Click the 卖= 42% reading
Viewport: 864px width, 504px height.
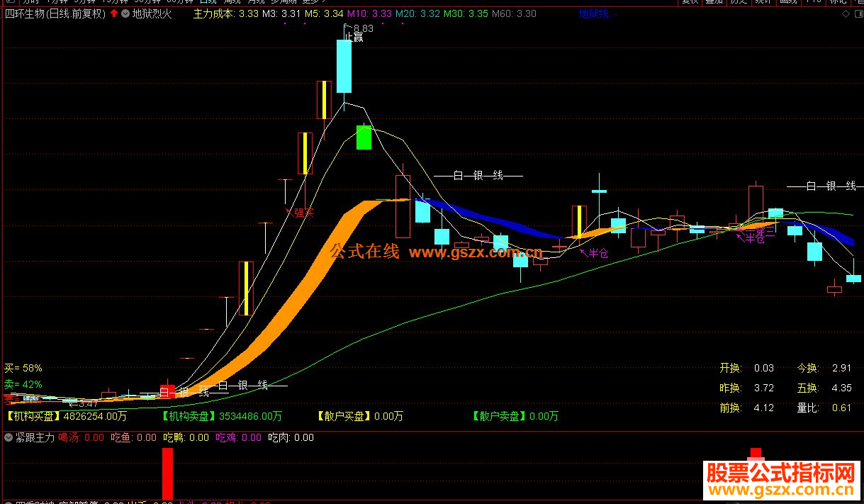[x=23, y=384]
